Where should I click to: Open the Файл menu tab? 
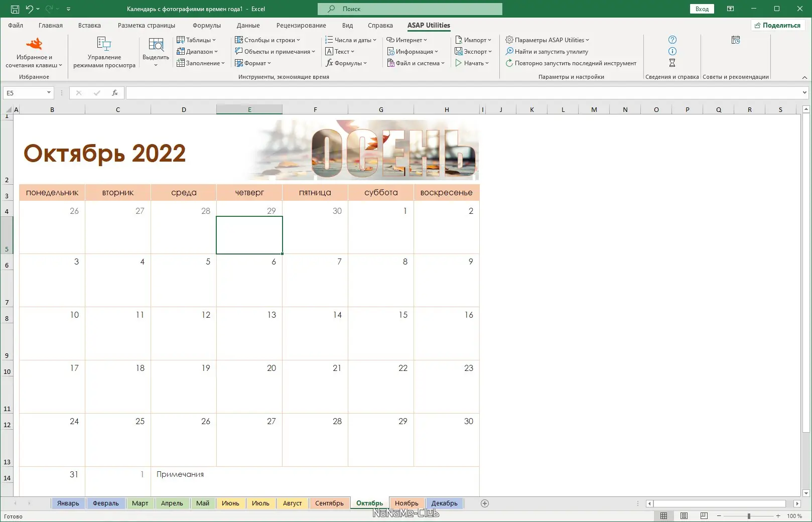point(16,25)
